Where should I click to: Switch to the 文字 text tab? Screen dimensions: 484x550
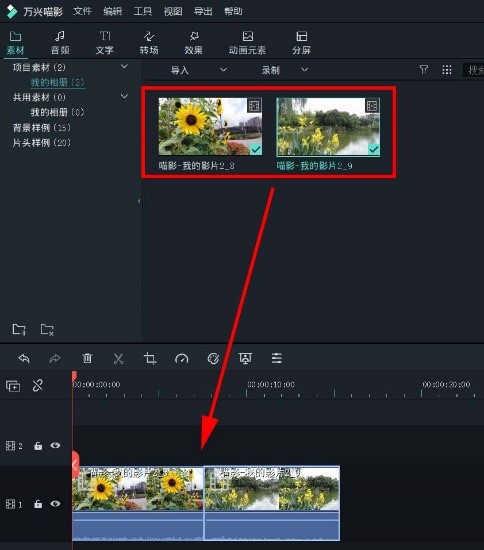point(105,43)
